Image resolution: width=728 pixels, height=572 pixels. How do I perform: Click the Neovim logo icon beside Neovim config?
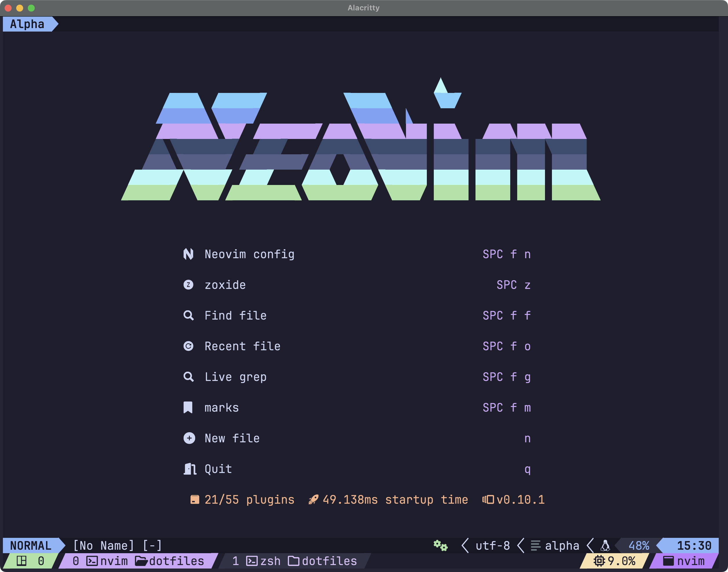188,254
